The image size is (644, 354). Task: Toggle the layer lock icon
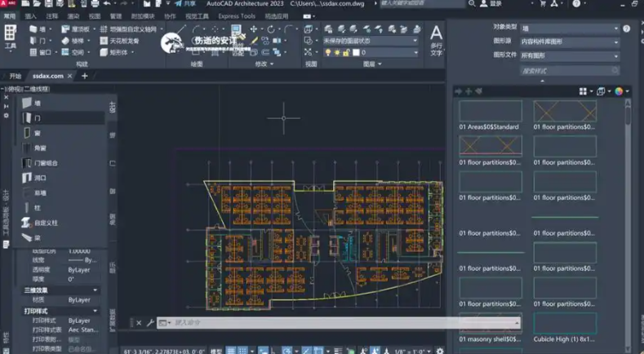click(348, 52)
